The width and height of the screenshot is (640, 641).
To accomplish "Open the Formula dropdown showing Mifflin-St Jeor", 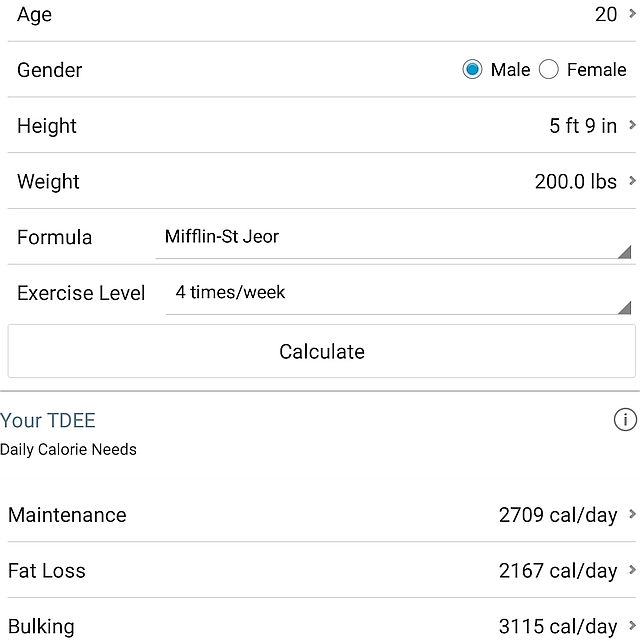I will [x=394, y=237].
